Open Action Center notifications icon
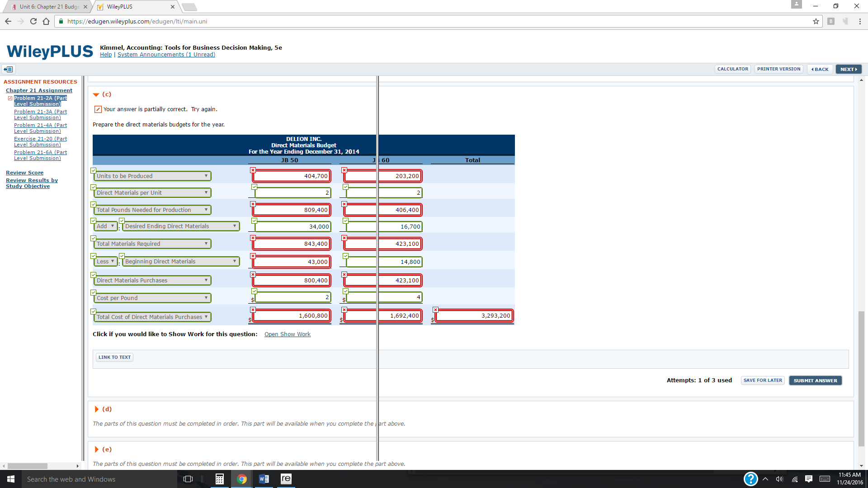This screenshot has height=488, width=868. click(809, 479)
